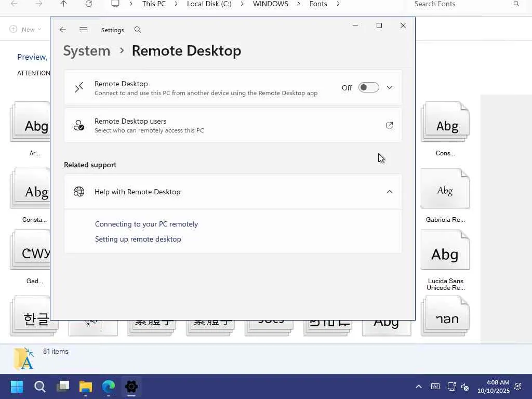Open the network tray icon
Image resolution: width=532 pixels, height=399 pixels.
click(451, 387)
